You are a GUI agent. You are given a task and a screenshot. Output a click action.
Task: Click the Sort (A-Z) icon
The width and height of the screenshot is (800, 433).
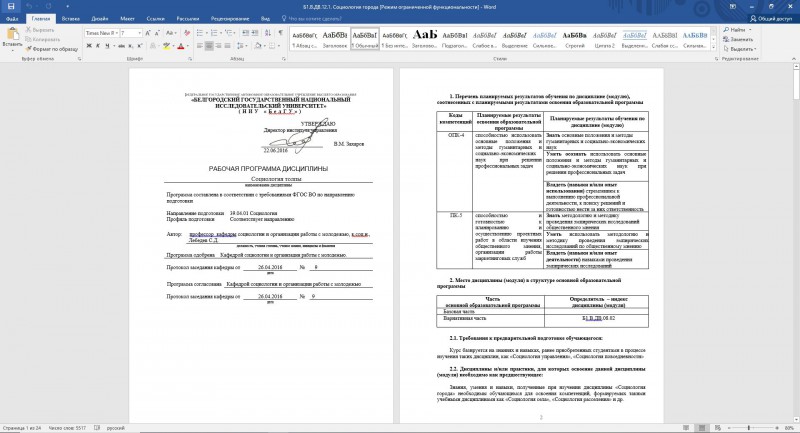(x=268, y=33)
